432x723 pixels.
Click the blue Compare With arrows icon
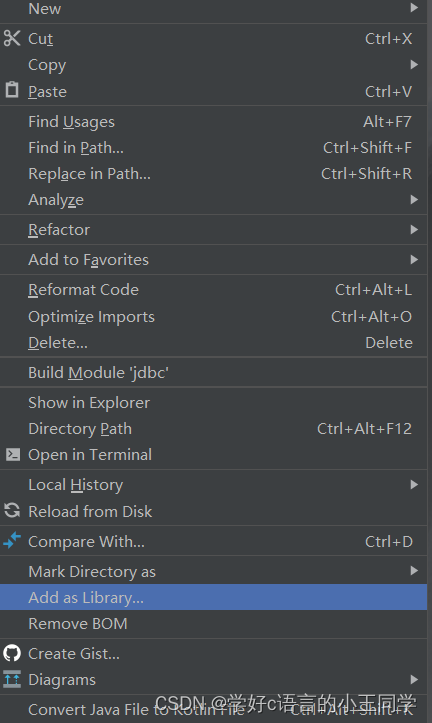click(x=12, y=540)
